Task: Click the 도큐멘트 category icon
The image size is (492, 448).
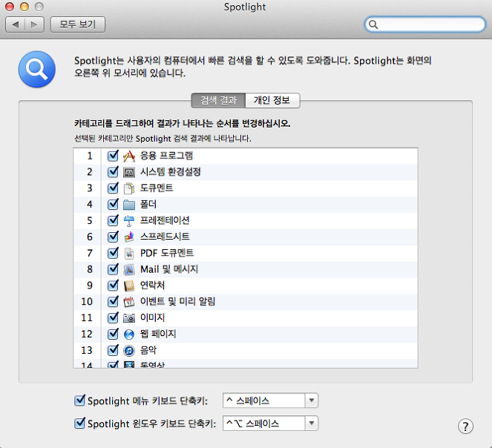Action: click(x=129, y=188)
